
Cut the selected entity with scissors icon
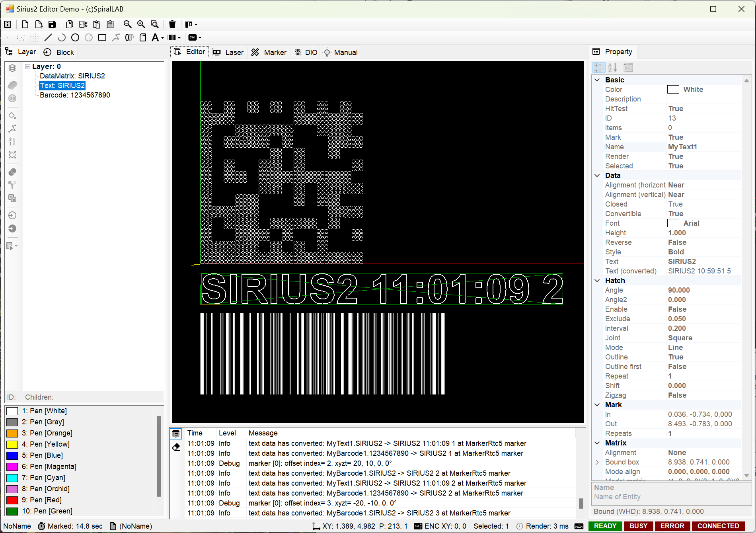click(83, 24)
